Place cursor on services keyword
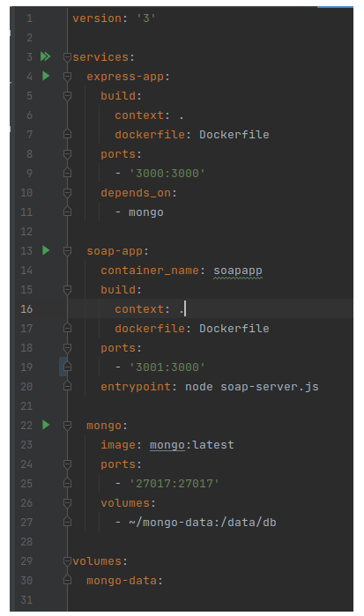 [x=100, y=57]
